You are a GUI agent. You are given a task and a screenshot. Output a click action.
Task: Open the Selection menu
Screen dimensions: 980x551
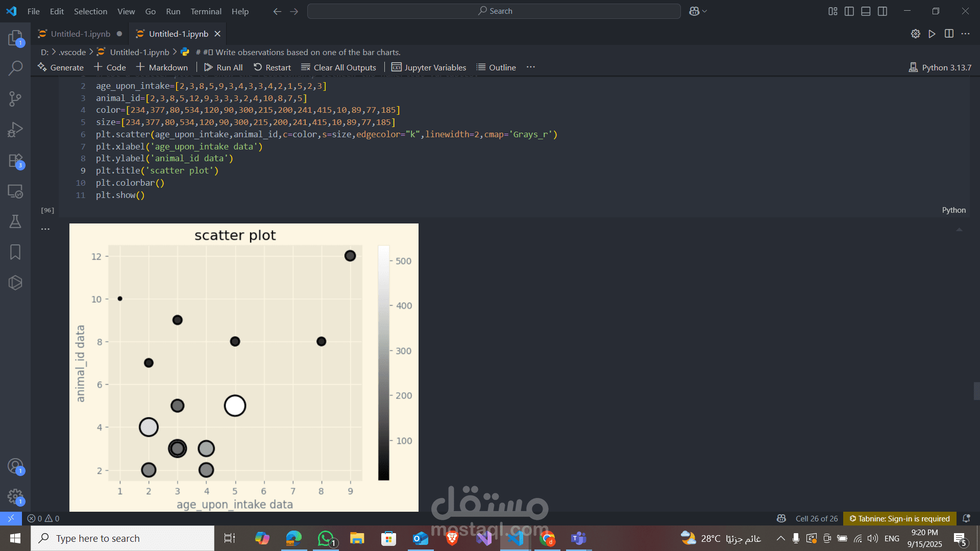(x=90, y=11)
